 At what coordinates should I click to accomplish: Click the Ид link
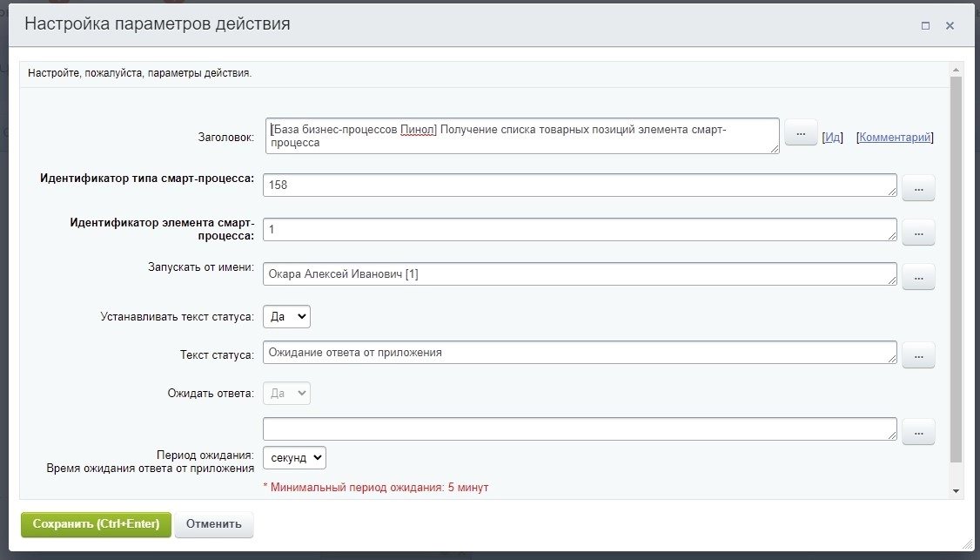click(x=833, y=137)
